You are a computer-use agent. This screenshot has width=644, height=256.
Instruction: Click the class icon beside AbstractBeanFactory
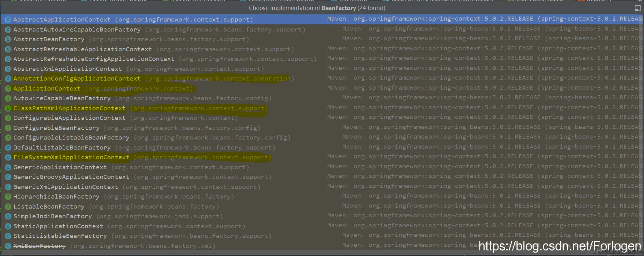[x=8, y=39]
